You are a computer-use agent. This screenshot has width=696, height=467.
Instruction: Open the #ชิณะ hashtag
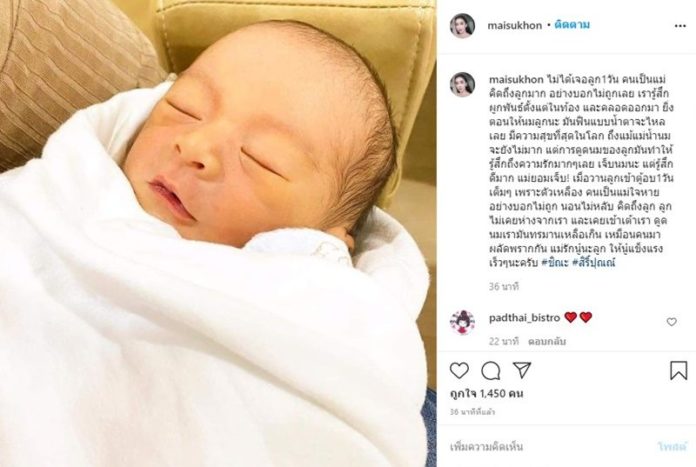coord(555,263)
